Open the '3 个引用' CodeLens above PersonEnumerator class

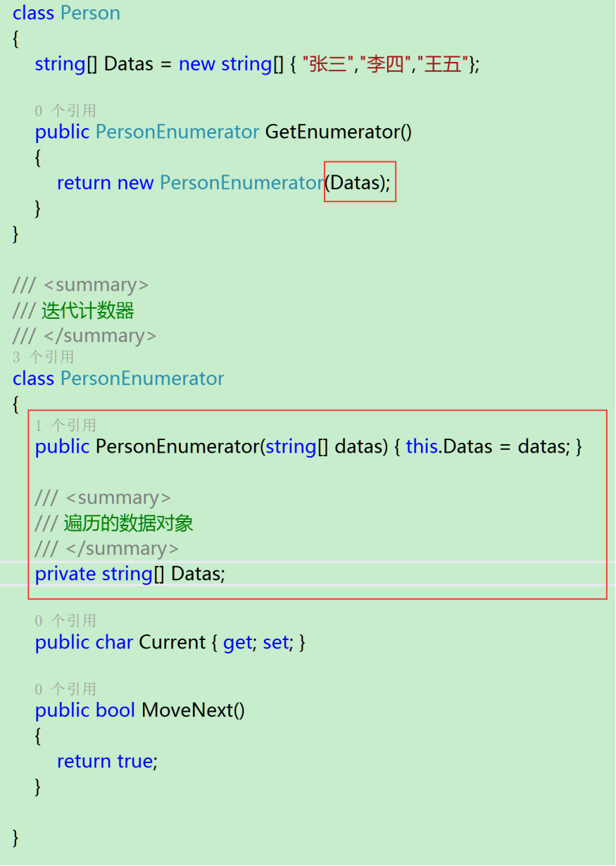pyautogui.click(x=43, y=357)
